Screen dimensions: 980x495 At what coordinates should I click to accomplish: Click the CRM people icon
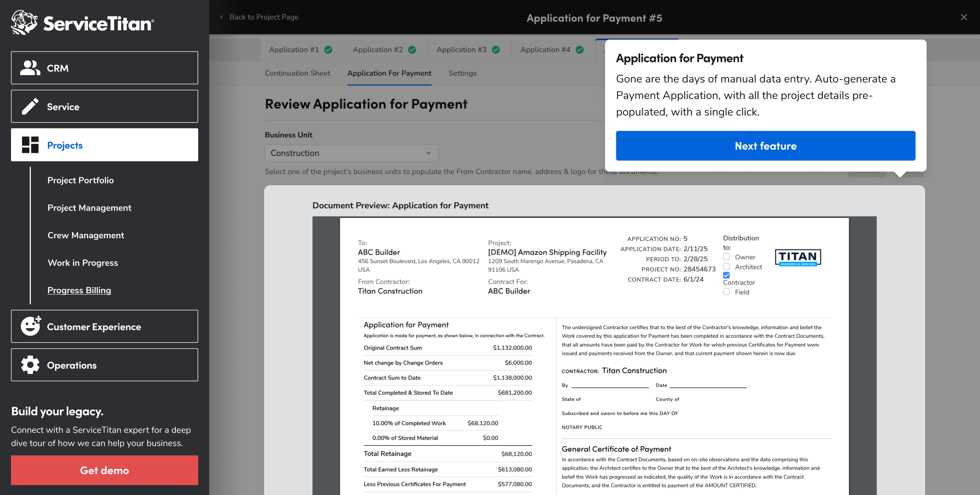30,68
